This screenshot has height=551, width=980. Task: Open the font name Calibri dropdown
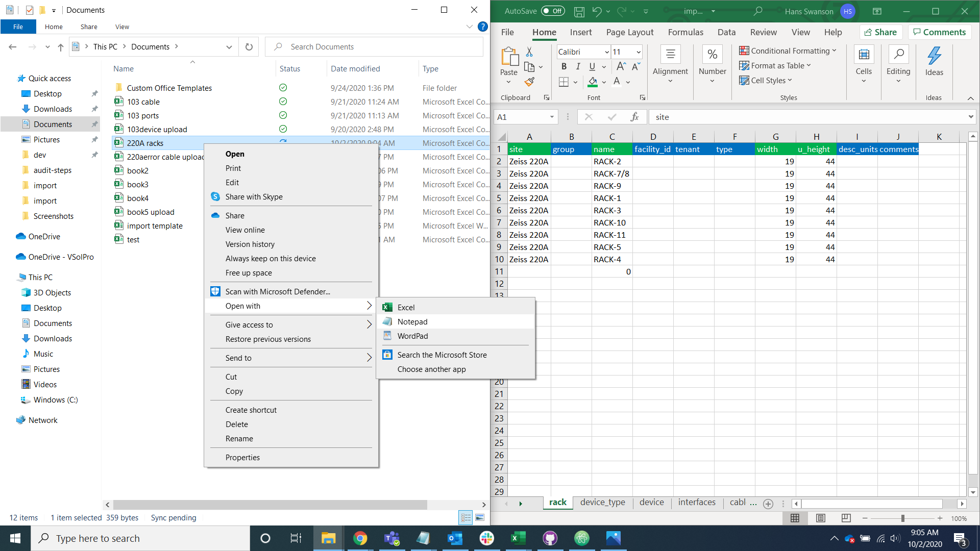point(607,52)
